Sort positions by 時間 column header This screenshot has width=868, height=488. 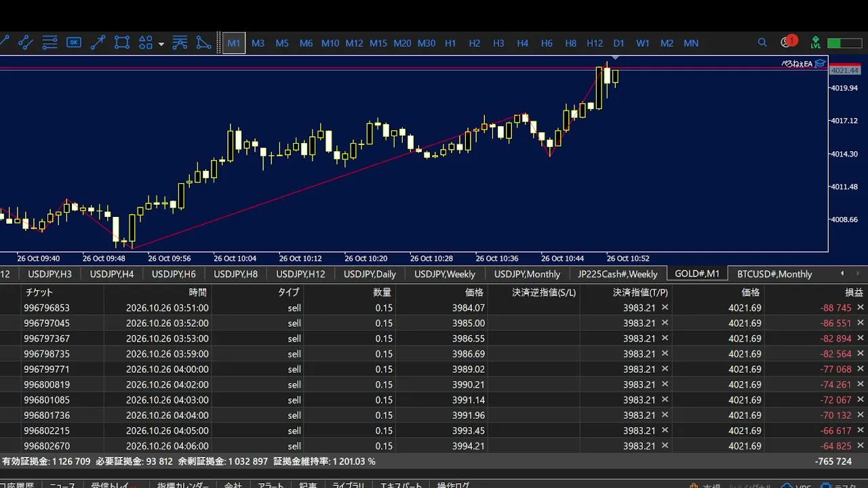[199, 292]
